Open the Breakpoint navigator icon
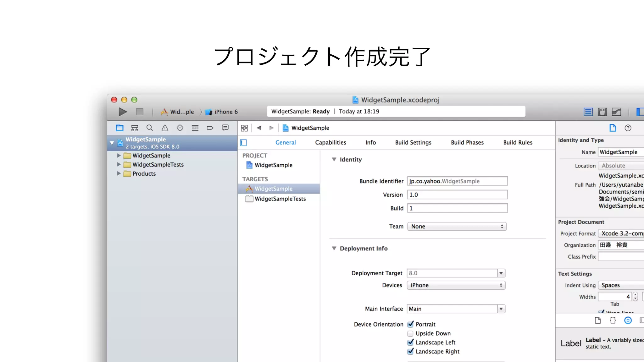The image size is (644, 362). pyautogui.click(x=210, y=128)
